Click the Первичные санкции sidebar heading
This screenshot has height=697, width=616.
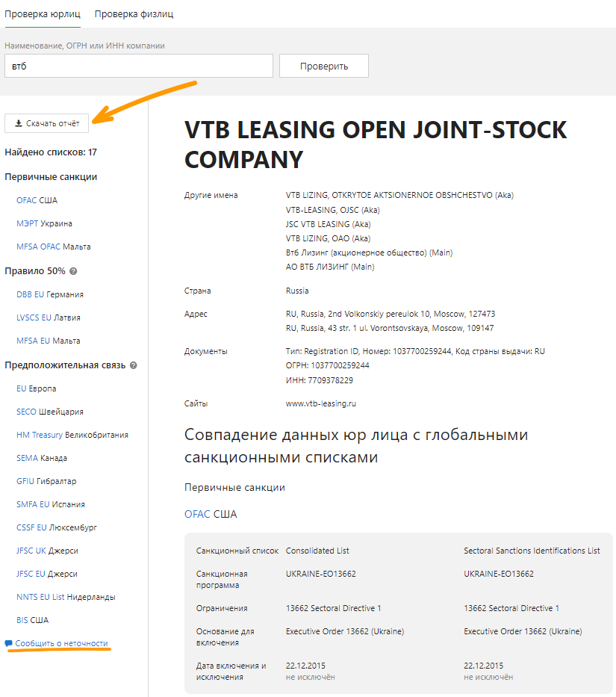point(51,177)
